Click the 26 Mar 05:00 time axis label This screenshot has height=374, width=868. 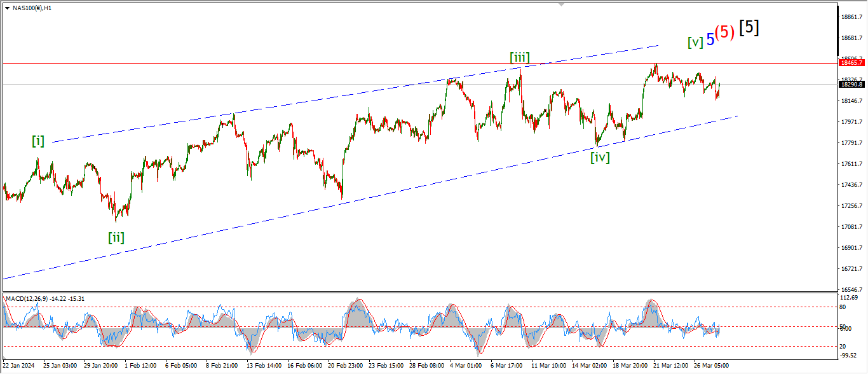[713, 366]
